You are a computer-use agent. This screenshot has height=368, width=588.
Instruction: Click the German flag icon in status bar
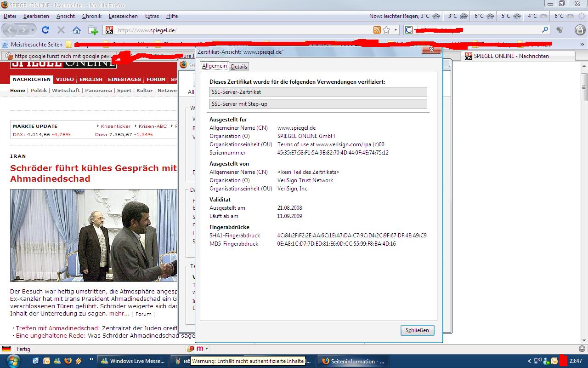pos(6,349)
